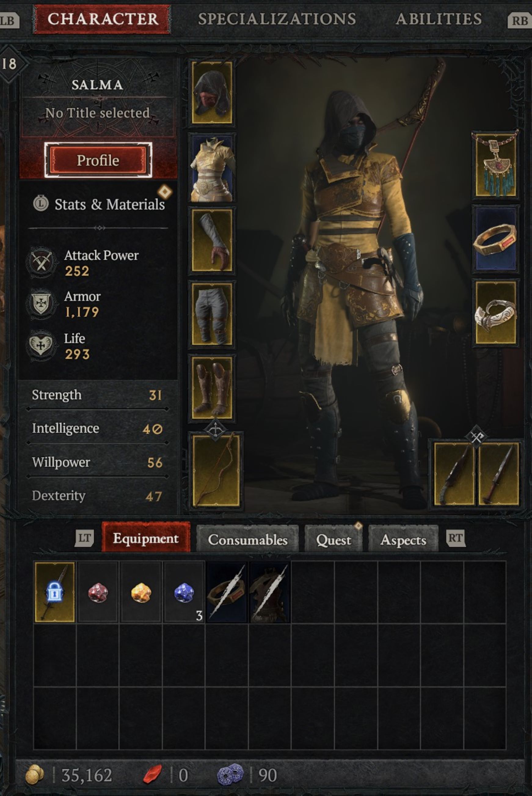Select the locked sword in inventory
The height and width of the screenshot is (796, 532).
(x=55, y=592)
